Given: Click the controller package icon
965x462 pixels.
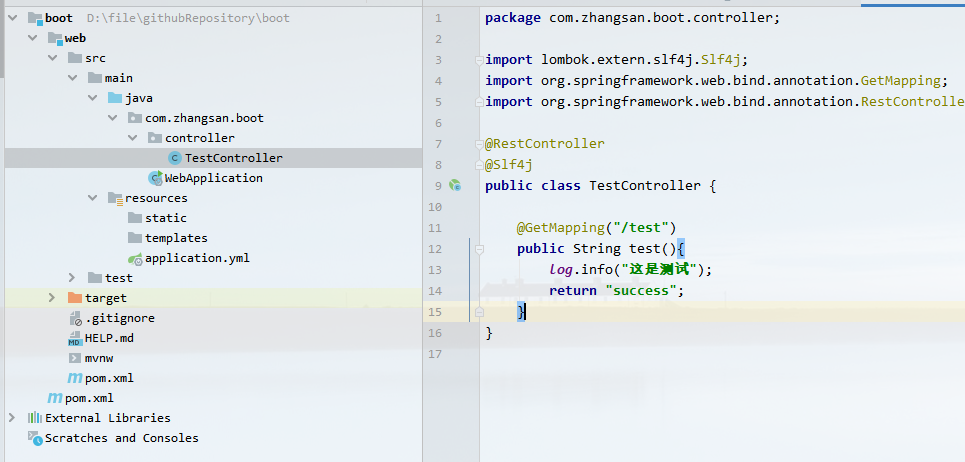Looking at the screenshot, I should [154, 138].
